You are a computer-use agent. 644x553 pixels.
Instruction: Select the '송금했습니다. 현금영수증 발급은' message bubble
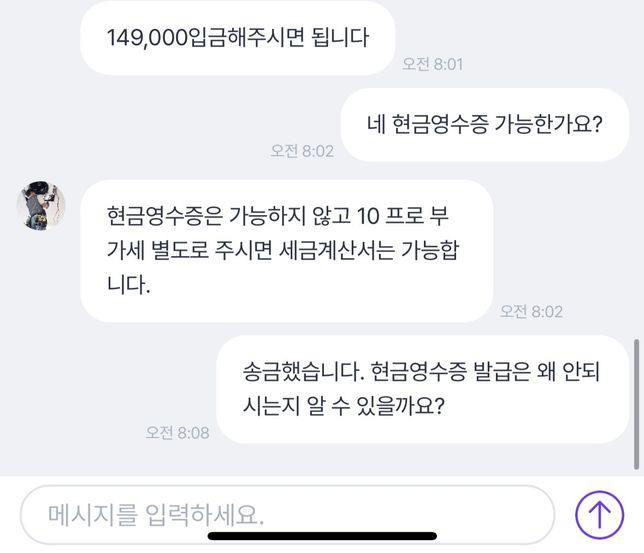point(422,389)
